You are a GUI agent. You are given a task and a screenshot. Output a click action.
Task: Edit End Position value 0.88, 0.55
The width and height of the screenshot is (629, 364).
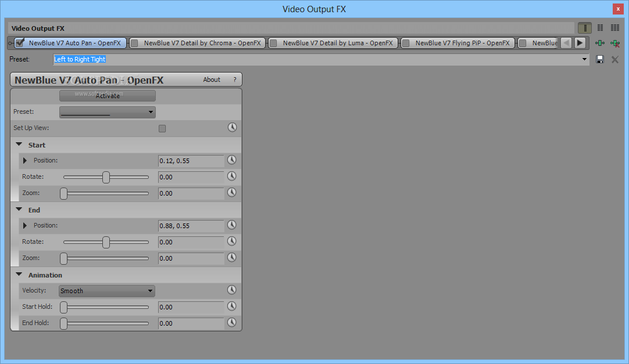(x=191, y=226)
